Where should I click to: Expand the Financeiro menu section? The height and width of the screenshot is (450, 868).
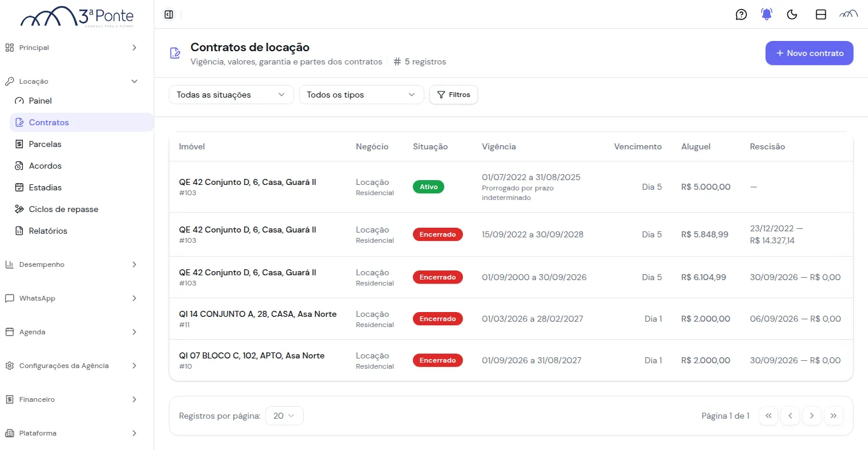coord(72,399)
